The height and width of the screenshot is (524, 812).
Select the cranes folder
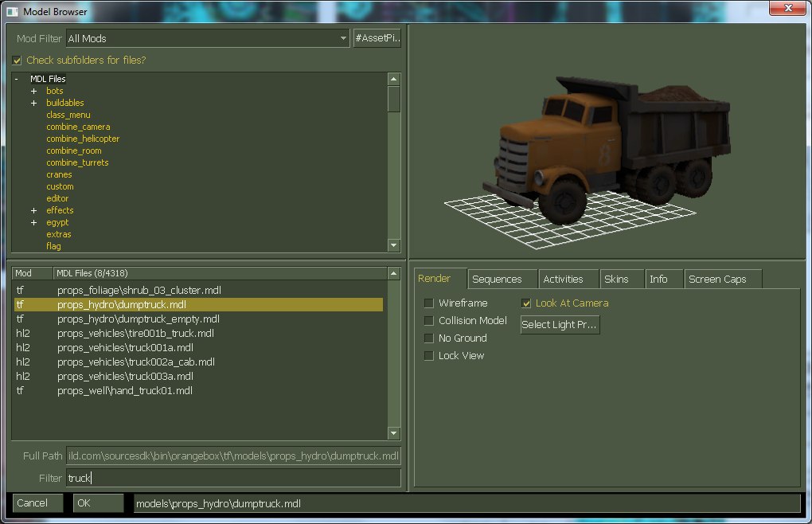pyautogui.click(x=59, y=174)
